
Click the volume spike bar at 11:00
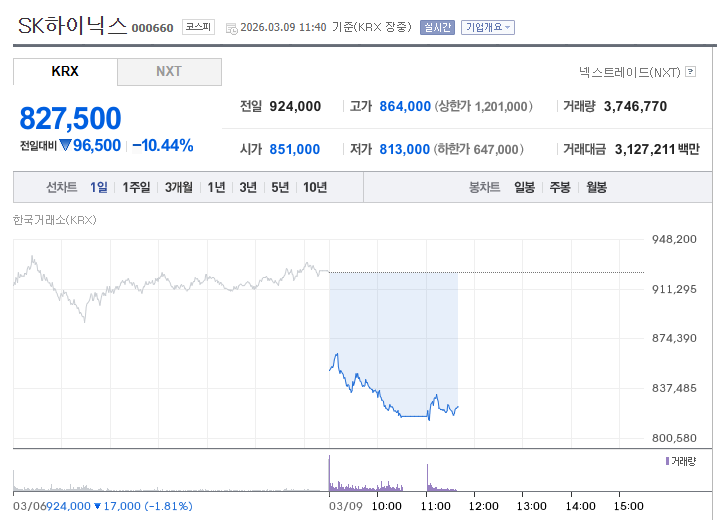tap(428, 478)
